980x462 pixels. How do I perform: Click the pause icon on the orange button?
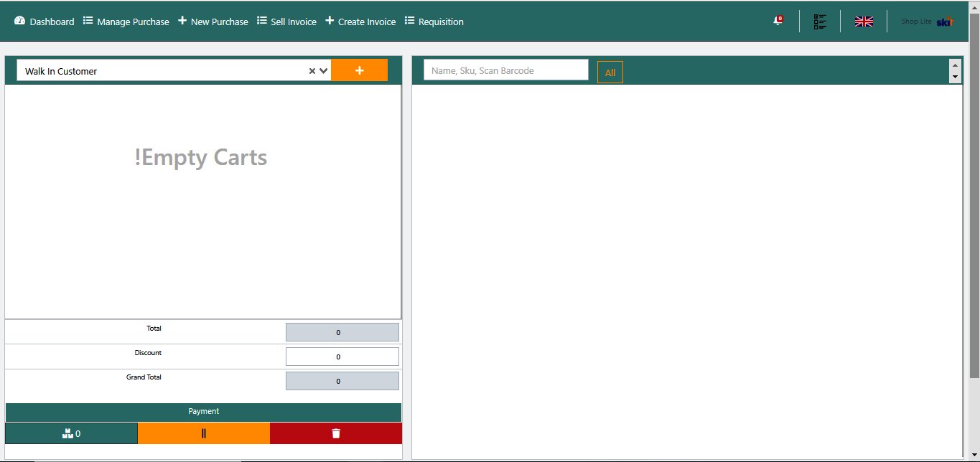[204, 433]
